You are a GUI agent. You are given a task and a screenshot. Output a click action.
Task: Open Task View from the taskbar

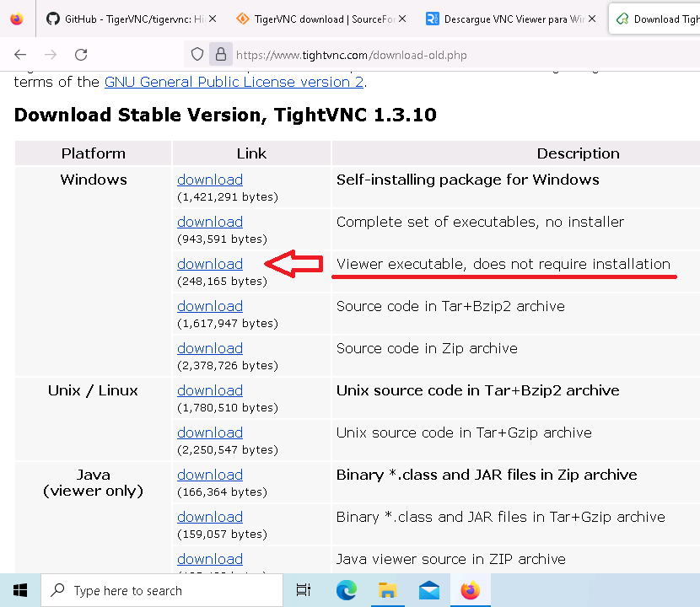304,590
